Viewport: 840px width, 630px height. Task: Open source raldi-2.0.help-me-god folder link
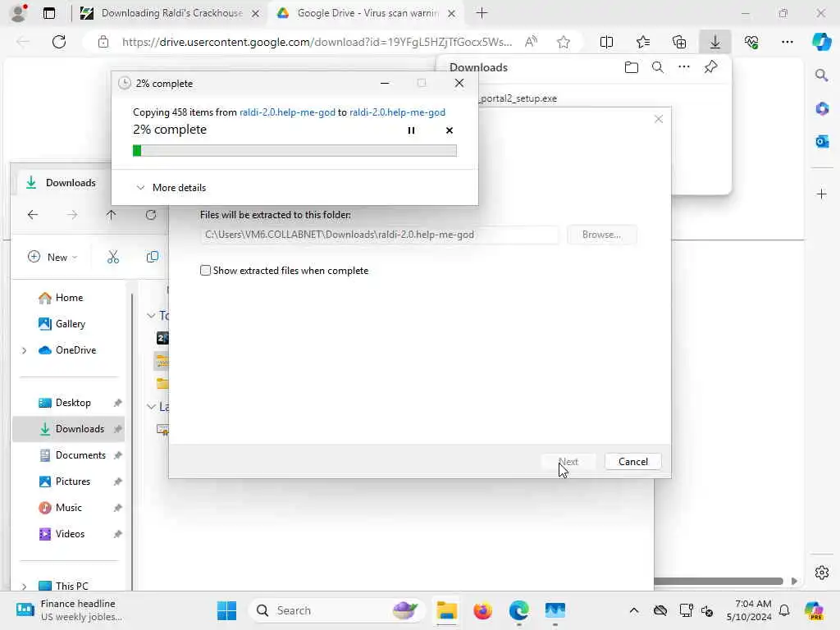click(287, 112)
